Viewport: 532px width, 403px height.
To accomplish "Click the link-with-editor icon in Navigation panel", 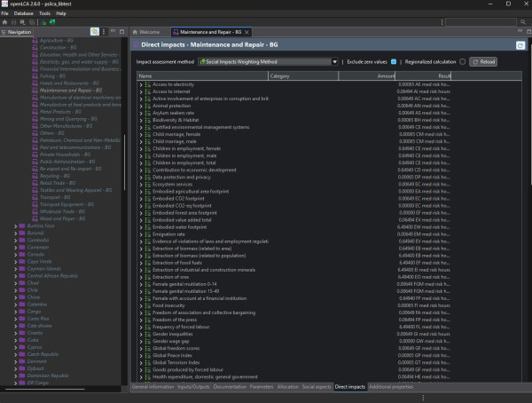I will pos(94,31).
